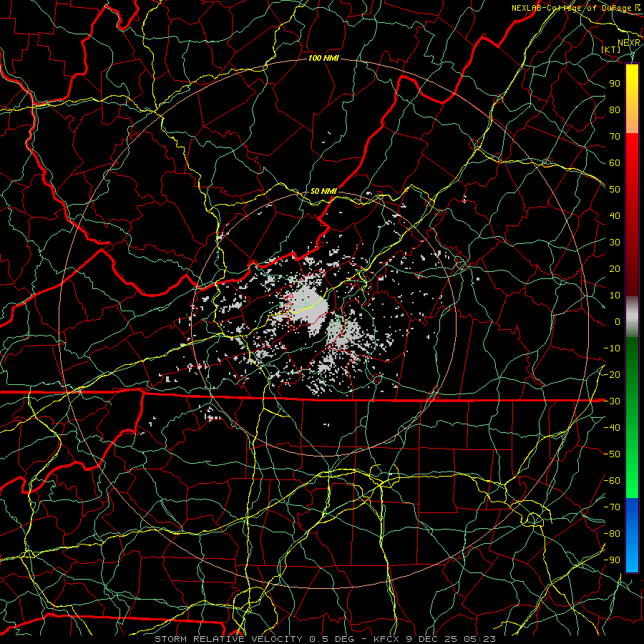Click the 100 NMI range ring label
The image size is (644, 644).
(x=323, y=59)
